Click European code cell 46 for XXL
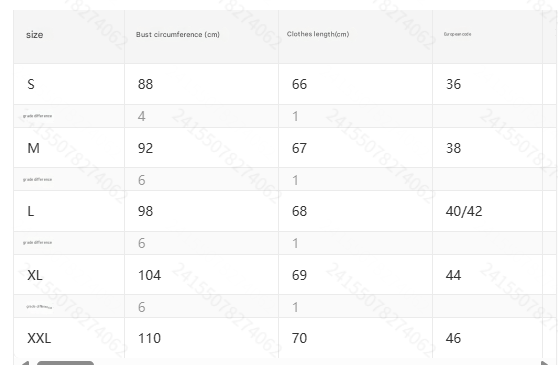This screenshot has height=365, width=558. pyautogui.click(x=453, y=338)
